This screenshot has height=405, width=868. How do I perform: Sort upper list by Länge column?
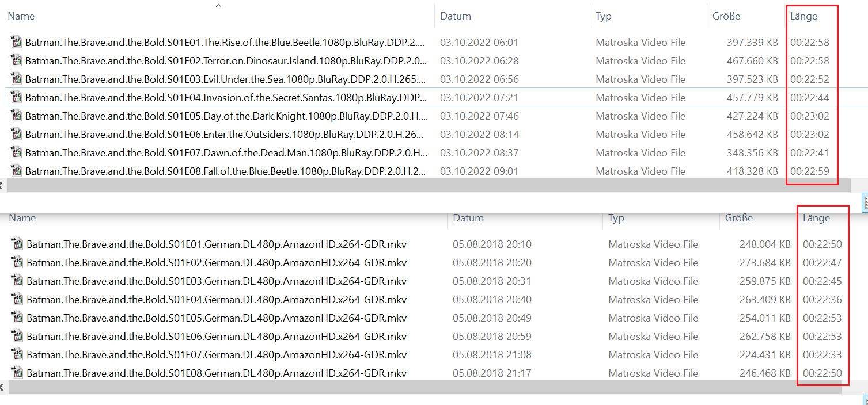click(803, 16)
